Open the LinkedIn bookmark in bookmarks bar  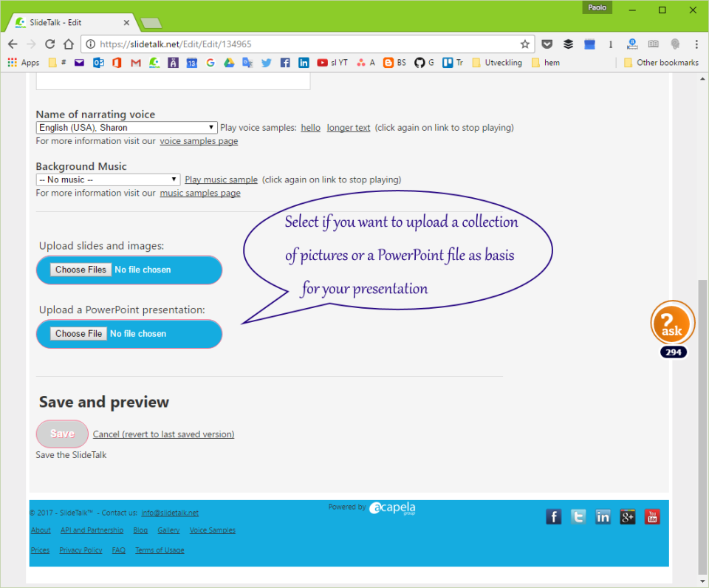click(x=304, y=62)
